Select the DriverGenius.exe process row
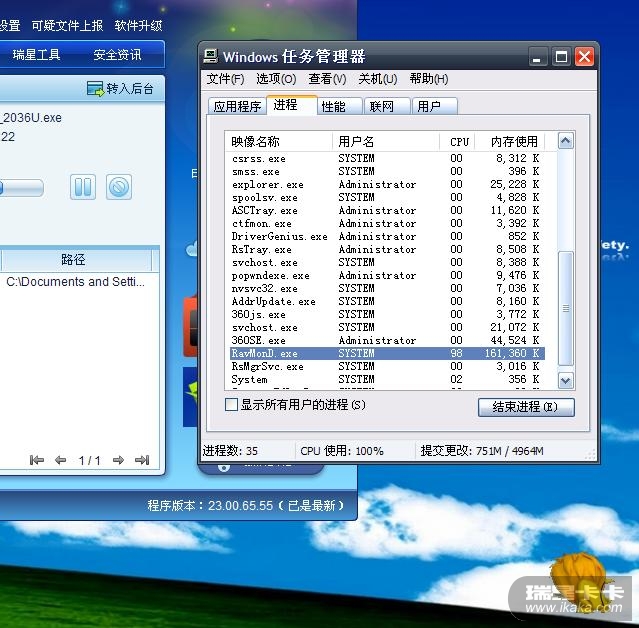The height and width of the screenshot is (628, 639). [385, 237]
